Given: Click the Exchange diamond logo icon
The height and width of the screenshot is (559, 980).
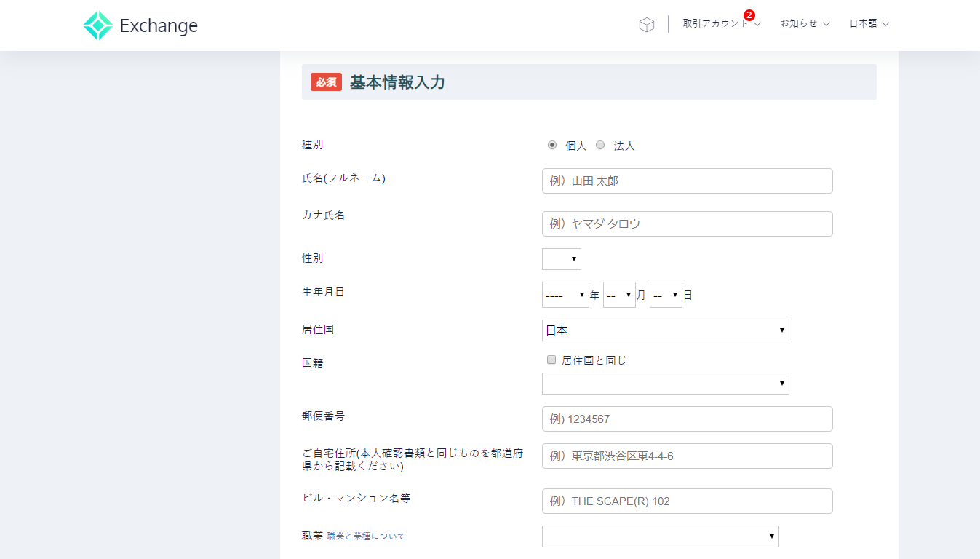Looking at the screenshot, I should pyautogui.click(x=98, y=25).
